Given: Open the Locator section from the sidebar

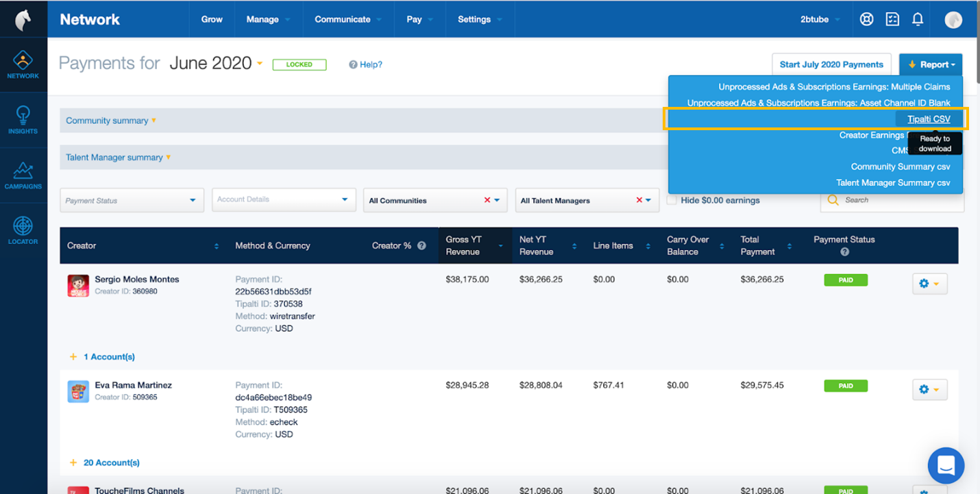Looking at the screenshot, I should [23, 228].
